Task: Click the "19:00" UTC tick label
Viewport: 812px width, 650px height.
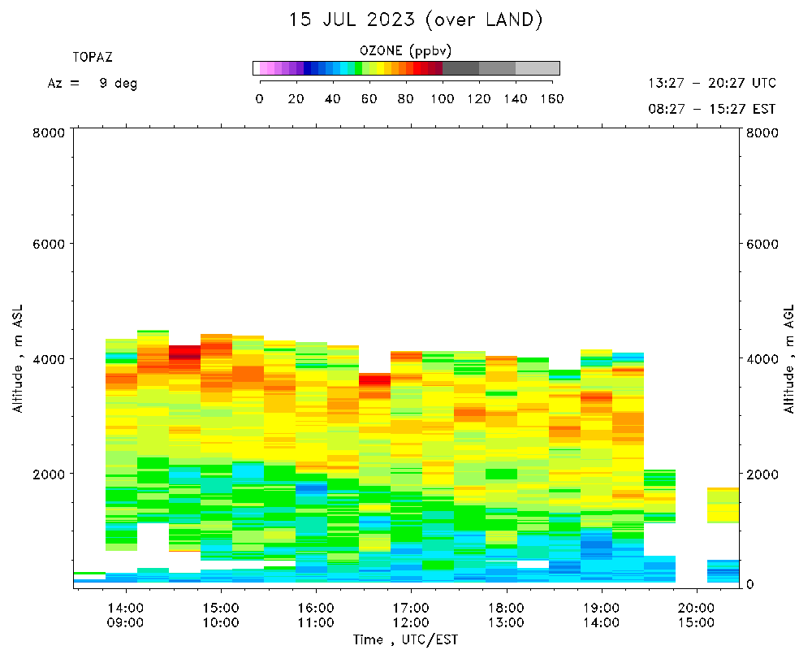Action: coord(601,608)
